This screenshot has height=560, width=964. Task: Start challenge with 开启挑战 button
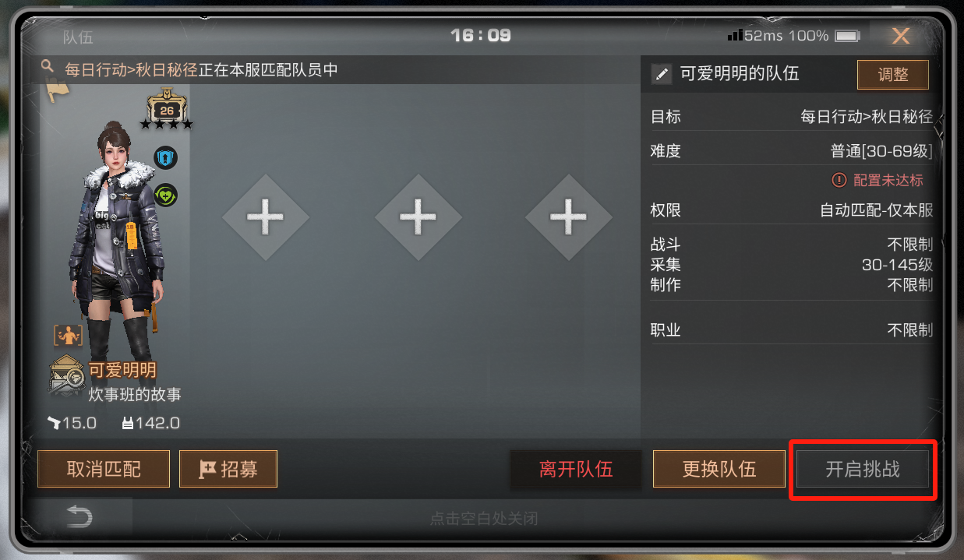pos(863,470)
